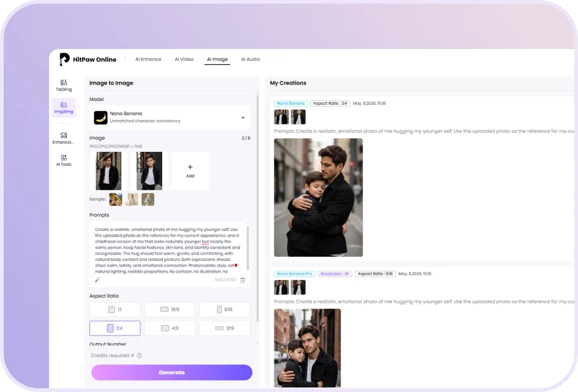The image size is (578, 392).
Task: Open second creation's adult reference thumbnail
Action: (x=281, y=288)
